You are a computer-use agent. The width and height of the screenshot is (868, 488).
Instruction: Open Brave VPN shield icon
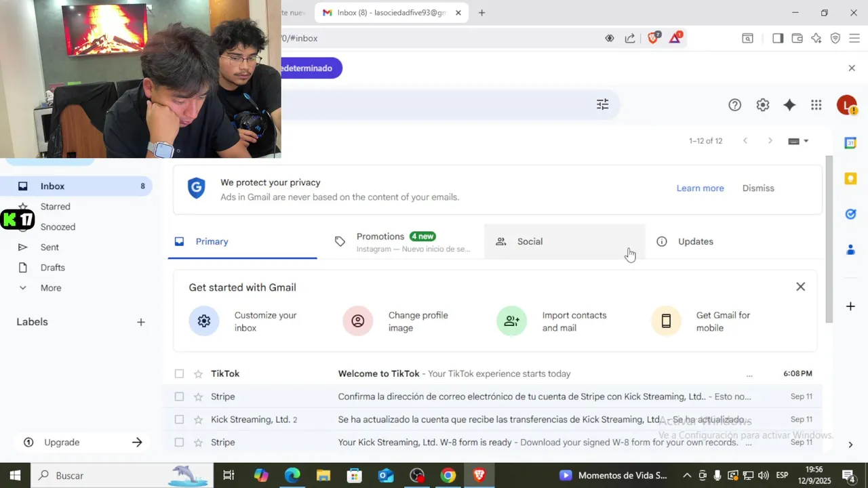tap(835, 39)
